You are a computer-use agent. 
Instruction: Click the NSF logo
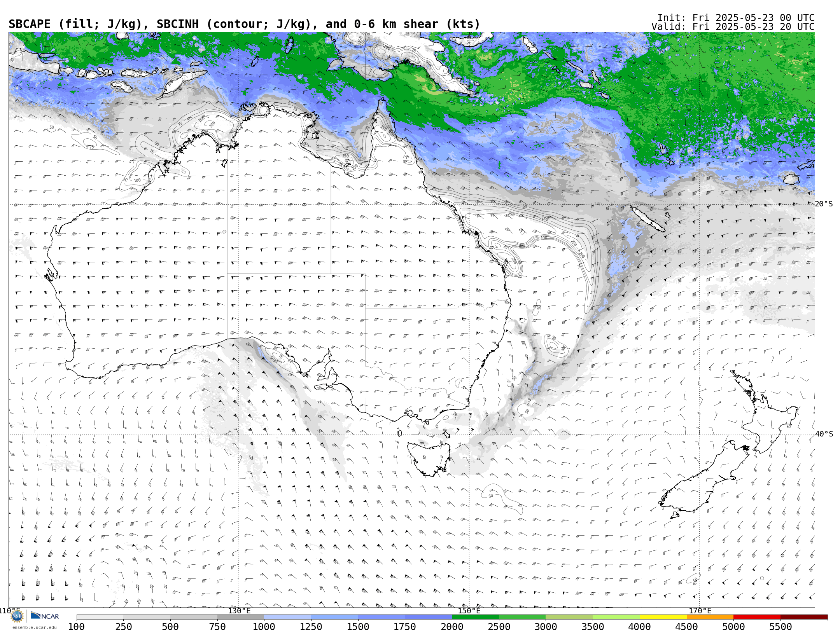[17, 616]
